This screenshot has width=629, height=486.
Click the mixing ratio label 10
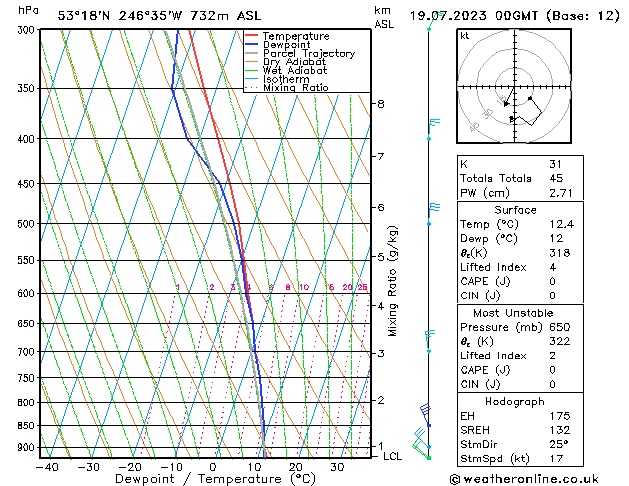pyautogui.click(x=304, y=287)
